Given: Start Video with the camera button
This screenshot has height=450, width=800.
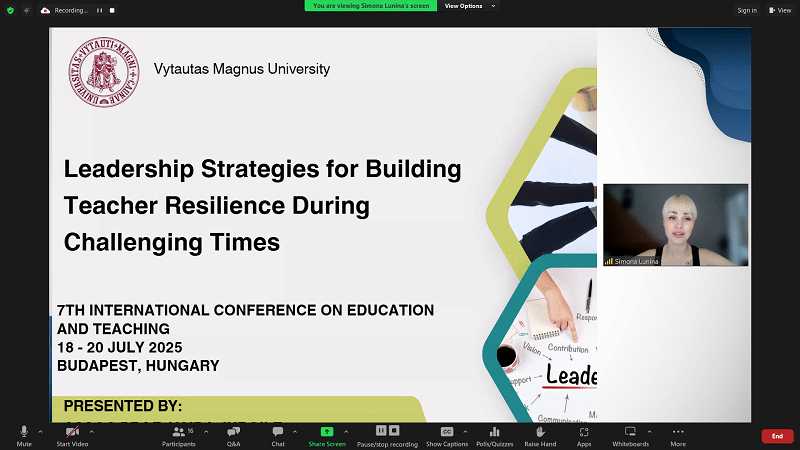Looking at the screenshot, I should 73,433.
